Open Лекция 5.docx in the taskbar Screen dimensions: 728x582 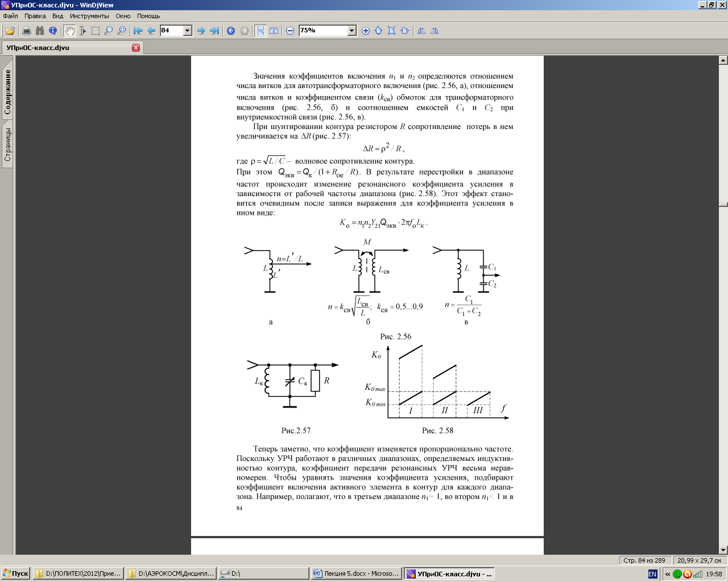pos(356,573)
